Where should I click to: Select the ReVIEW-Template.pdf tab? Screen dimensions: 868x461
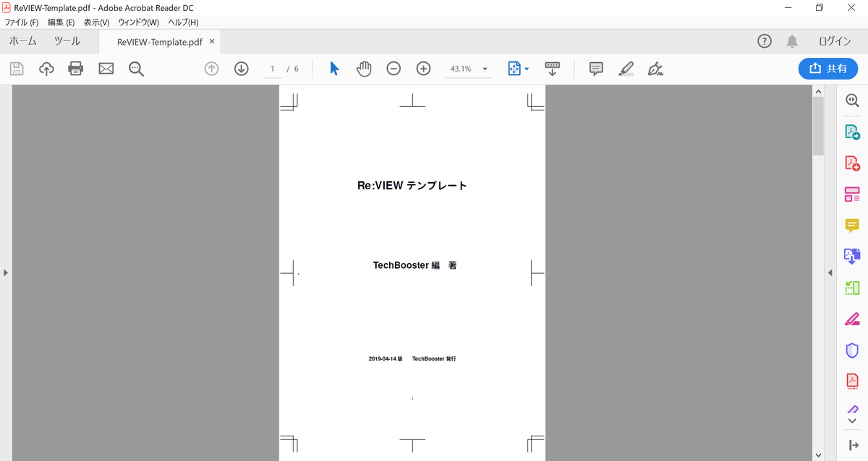[x=160, y=42]
